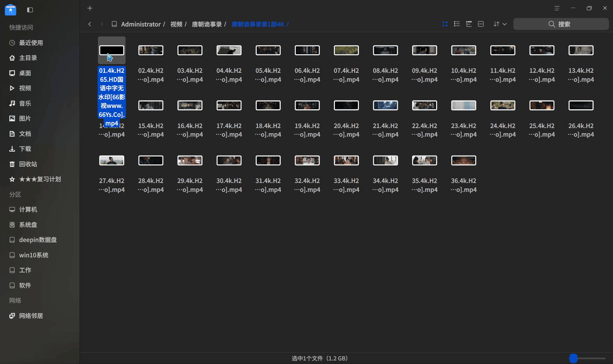
Task: Switch to tree view mode
Action: click(469, 24)
